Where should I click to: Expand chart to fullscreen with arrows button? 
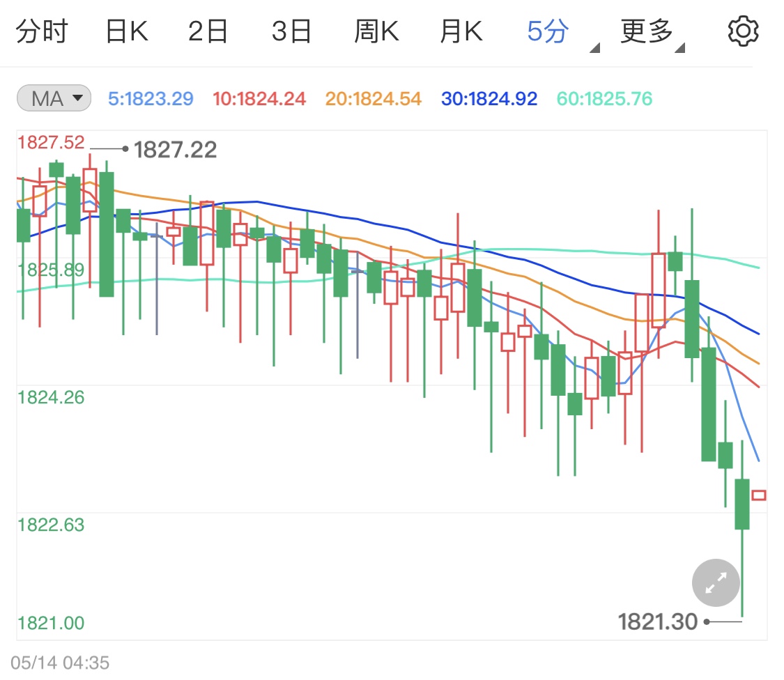point(716,582)
